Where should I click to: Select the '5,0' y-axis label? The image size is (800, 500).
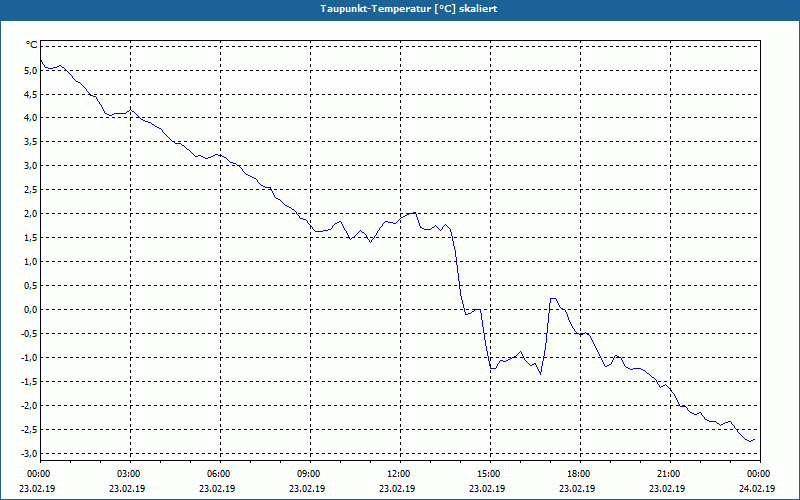point(31,70)
